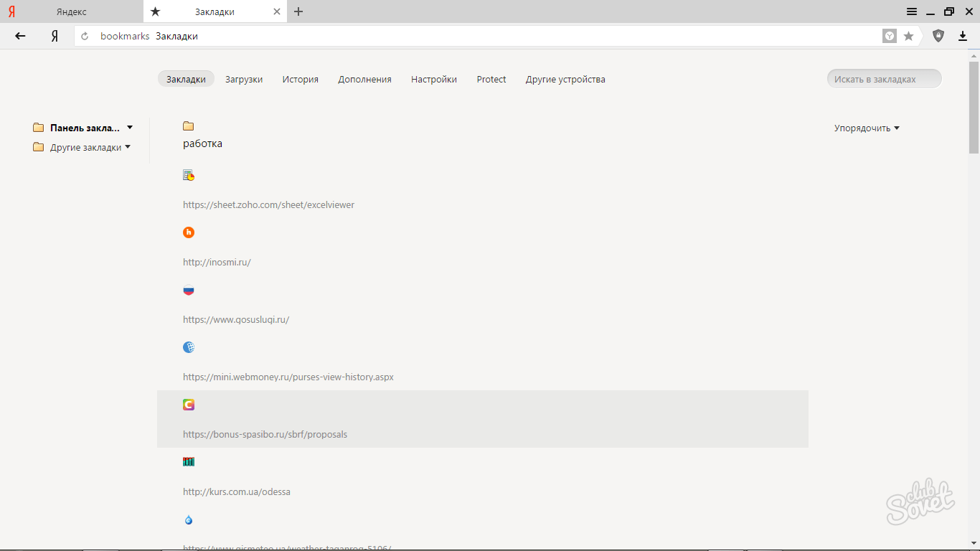
Task: Open the Упорядочить dropdown
Action: 867,128
